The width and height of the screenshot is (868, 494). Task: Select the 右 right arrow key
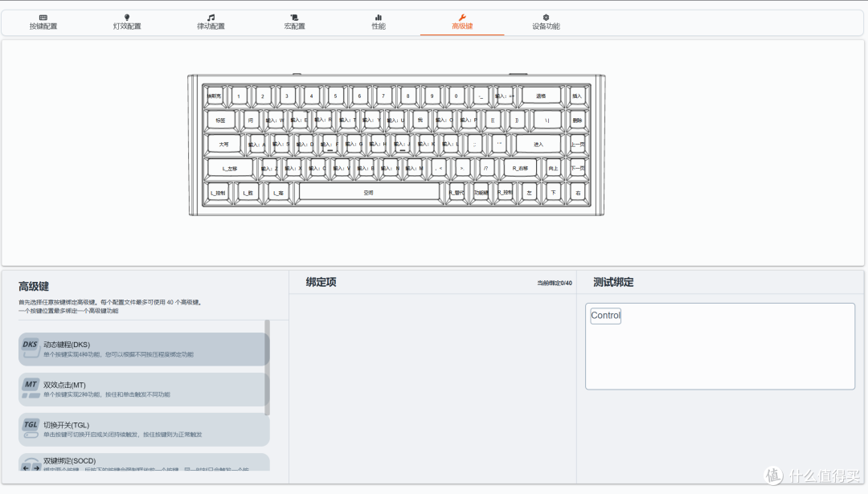point(577,193)
